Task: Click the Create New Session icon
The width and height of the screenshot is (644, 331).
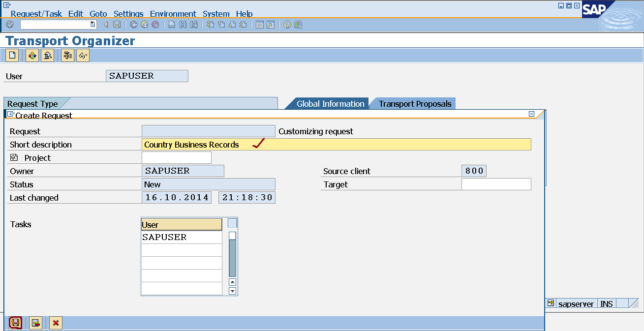Action: coord(259,25)
